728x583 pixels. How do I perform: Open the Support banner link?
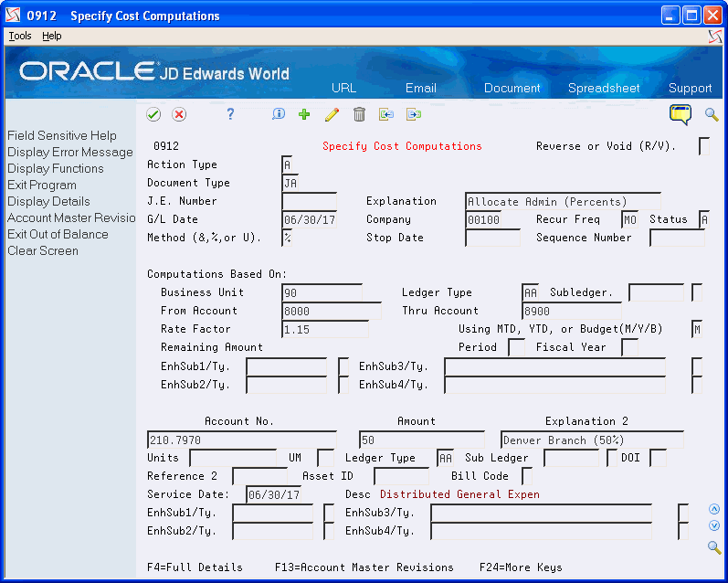[x=690, y=89]
